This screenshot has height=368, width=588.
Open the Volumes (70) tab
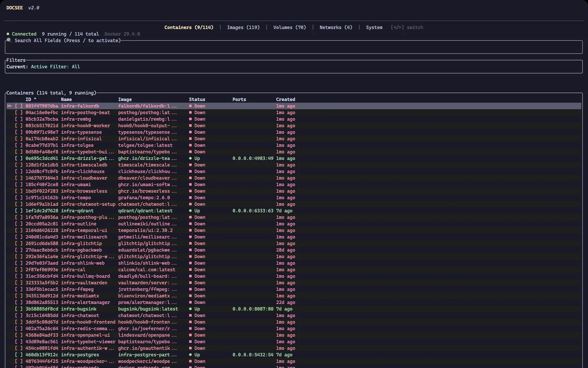(290, 27)
